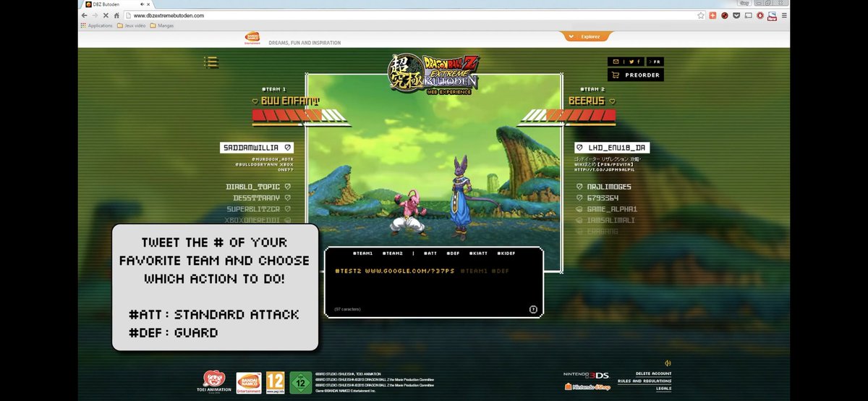Screen dimensions: 868x401
Task: Click the BEERUS team 2 name
Action: 587,101
